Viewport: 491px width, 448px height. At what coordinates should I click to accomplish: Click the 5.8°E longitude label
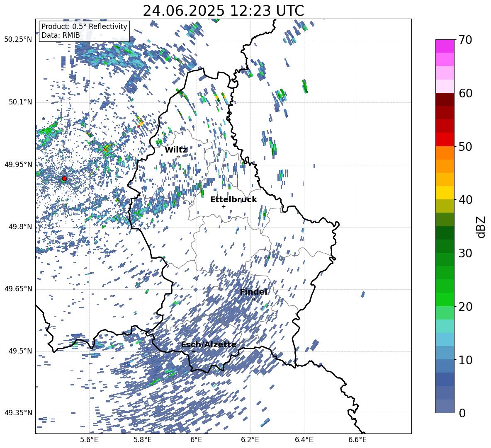[143, 440]
